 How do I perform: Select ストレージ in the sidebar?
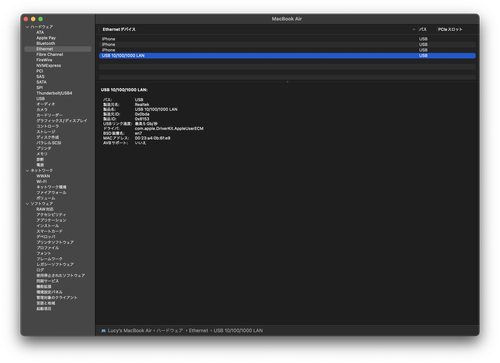[46, 132]
